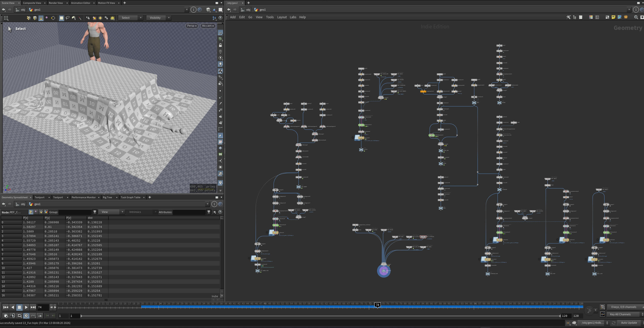Open the network tools wrench icon
The image size is (644, 328).
click(x=569, y=17)
